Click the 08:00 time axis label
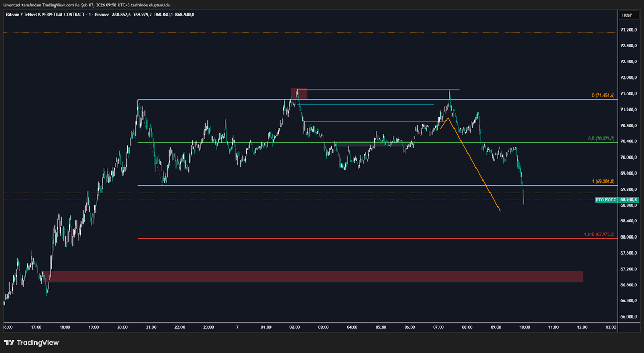The width and height of the screenshot is (644, 353). (x=467, y=327)
